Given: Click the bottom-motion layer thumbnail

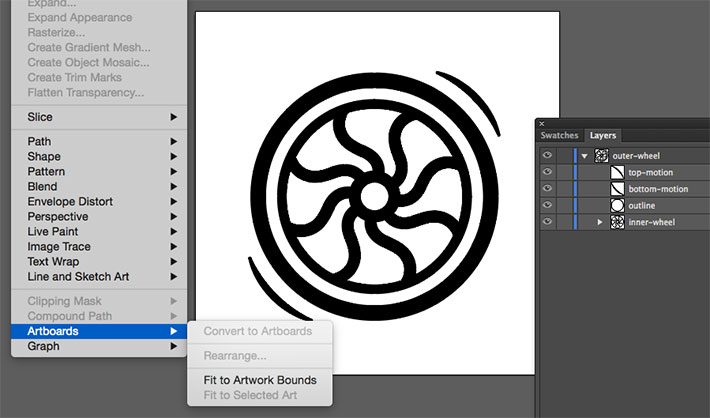Looking at the screenshot, I should coord(618,188).
